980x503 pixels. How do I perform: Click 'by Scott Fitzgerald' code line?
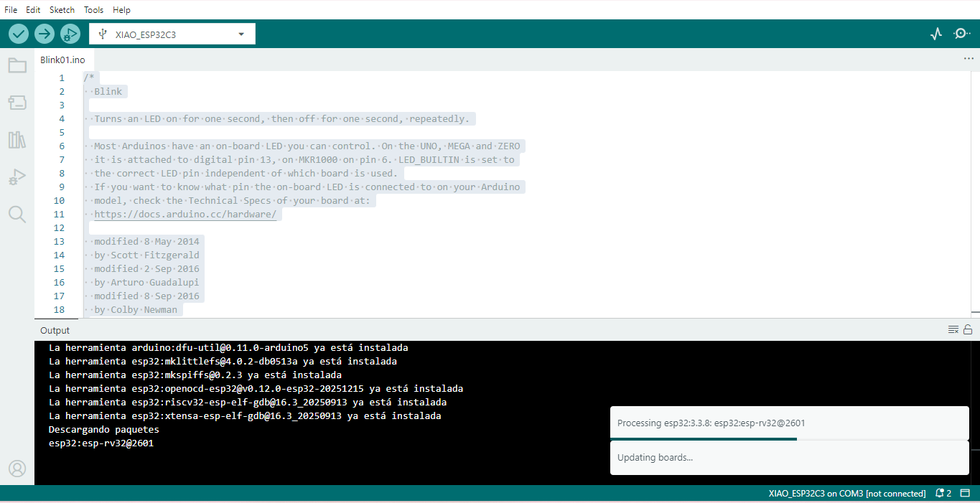tap(146, 255)
